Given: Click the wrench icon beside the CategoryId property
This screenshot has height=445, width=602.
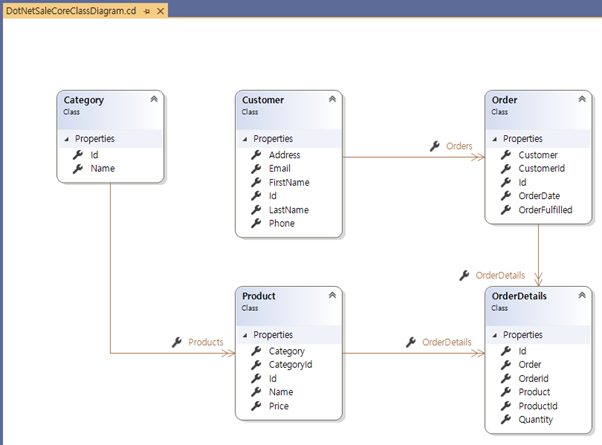Looking at the screenshot, I should [256, 365].
